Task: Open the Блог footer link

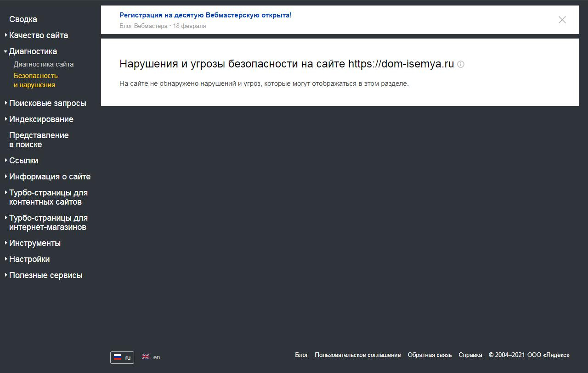Action: (x=301, y=355)
